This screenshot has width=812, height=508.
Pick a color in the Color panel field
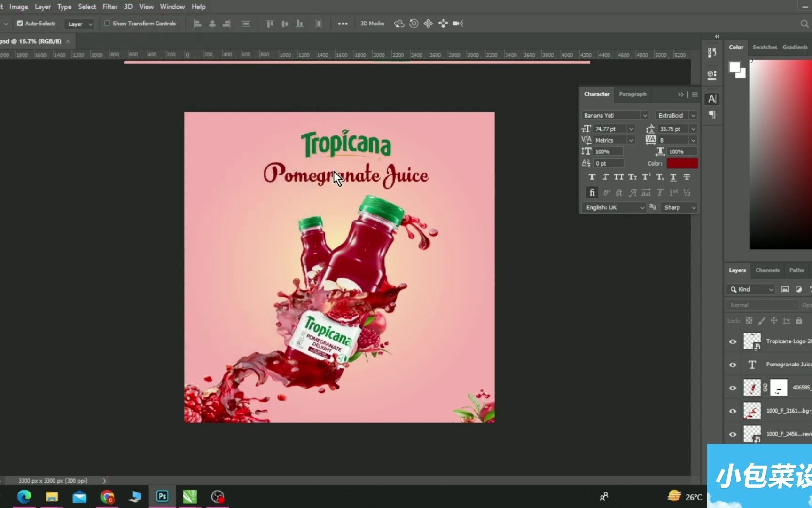pos(781,154)
